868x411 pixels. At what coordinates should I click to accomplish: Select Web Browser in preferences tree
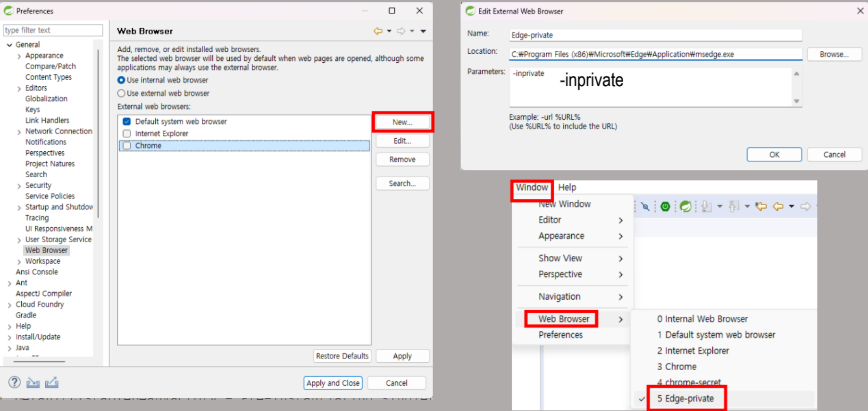point(46,251)
